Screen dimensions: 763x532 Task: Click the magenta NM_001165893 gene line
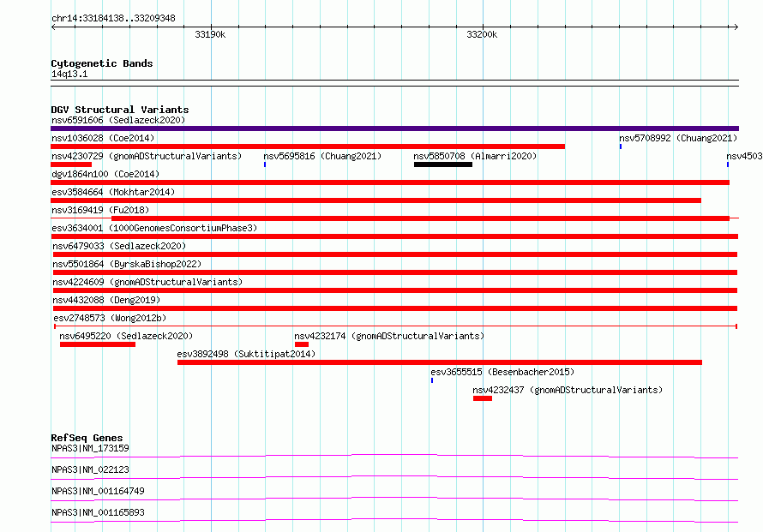[x=394, y=520]
